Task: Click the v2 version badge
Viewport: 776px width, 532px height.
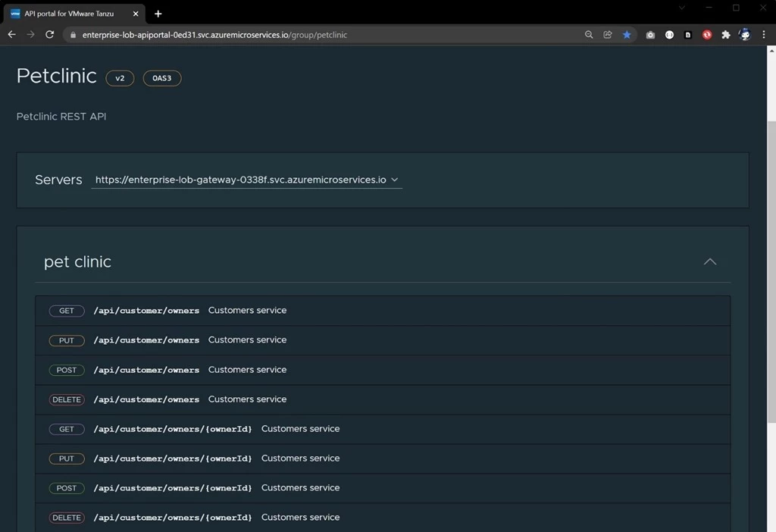Action: pyautogui.click(x=120, y=78)
